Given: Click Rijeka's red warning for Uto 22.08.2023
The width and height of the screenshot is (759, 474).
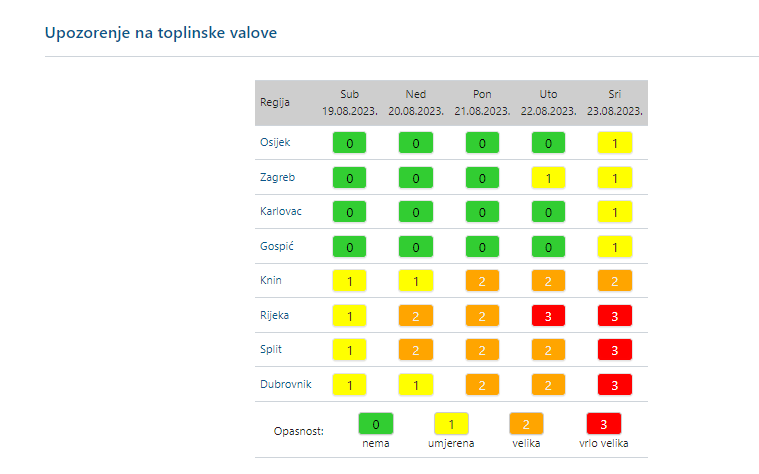Looking at the screenshot, I should tap(548, 316).
